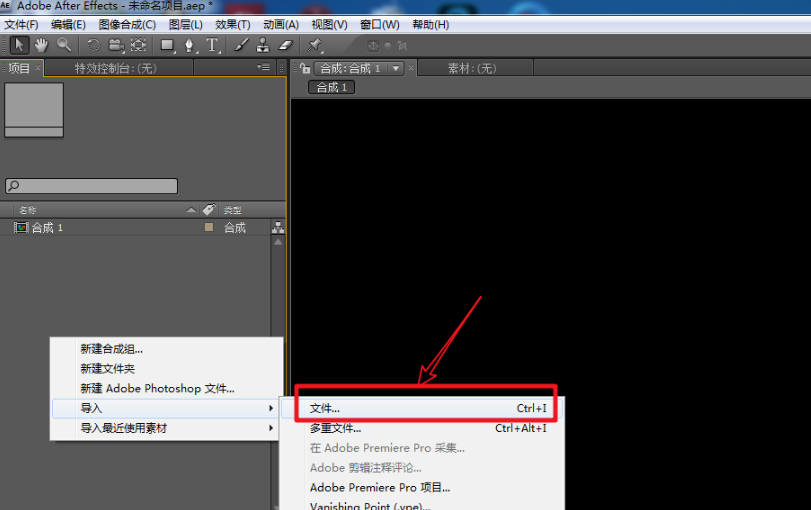Open the 编辑(E) menu
This screenshot has width=811, height=510.
(x=68, y=24)
